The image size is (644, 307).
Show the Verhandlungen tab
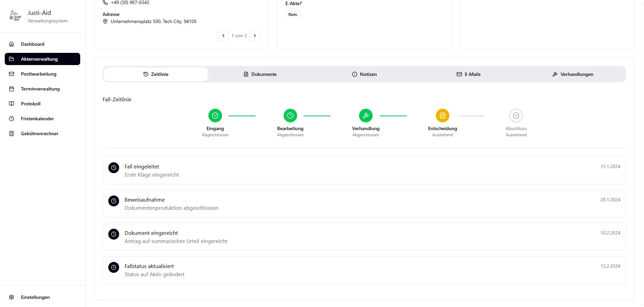click(x=573, y=74)
